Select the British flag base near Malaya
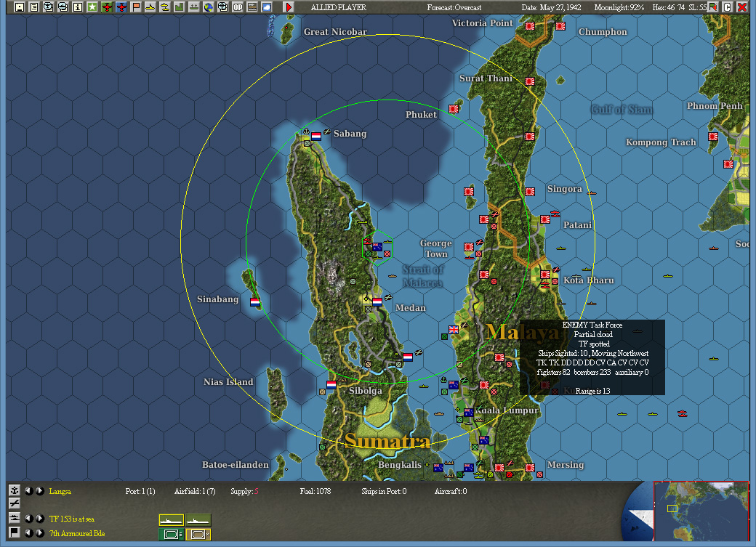The image size is (756, 547). (x=454, y=330)
